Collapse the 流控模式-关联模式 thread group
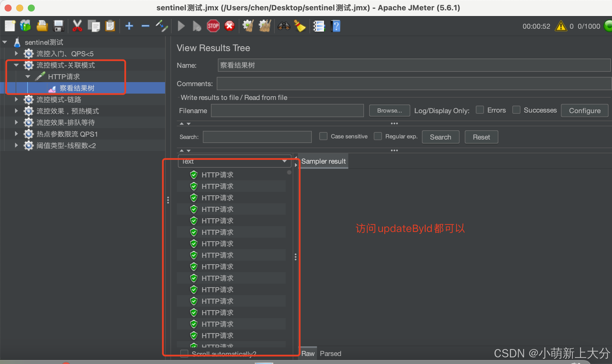The height and width of the screenshot is (364, 612). click(16, 65)
